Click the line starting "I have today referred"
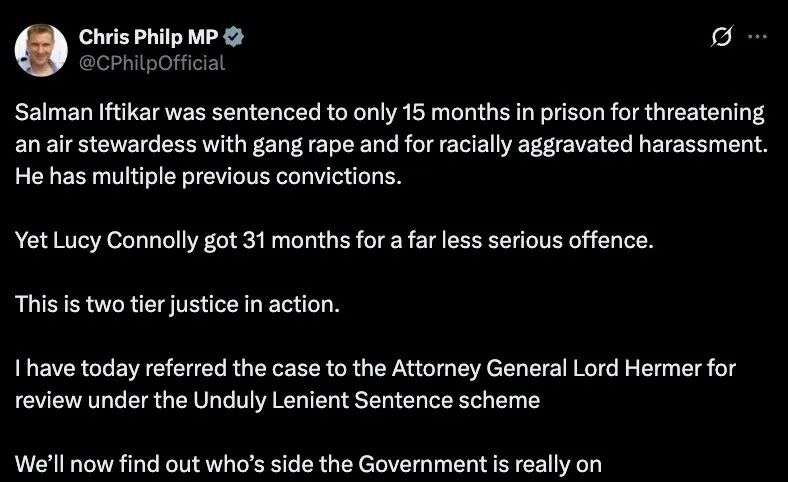The width and height of the screenshot is (788, 482). [x=375, y=368]
